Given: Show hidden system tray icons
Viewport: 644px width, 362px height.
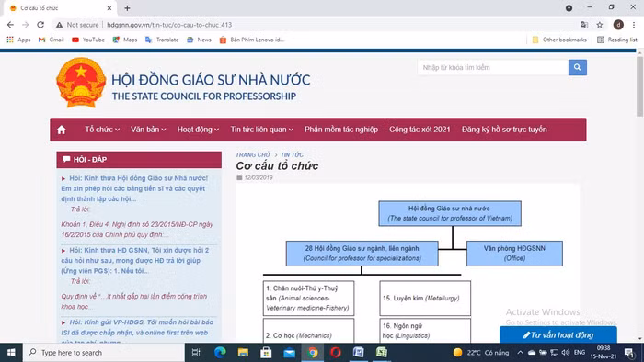Looking at the screenshot, I should coord(520,353).
